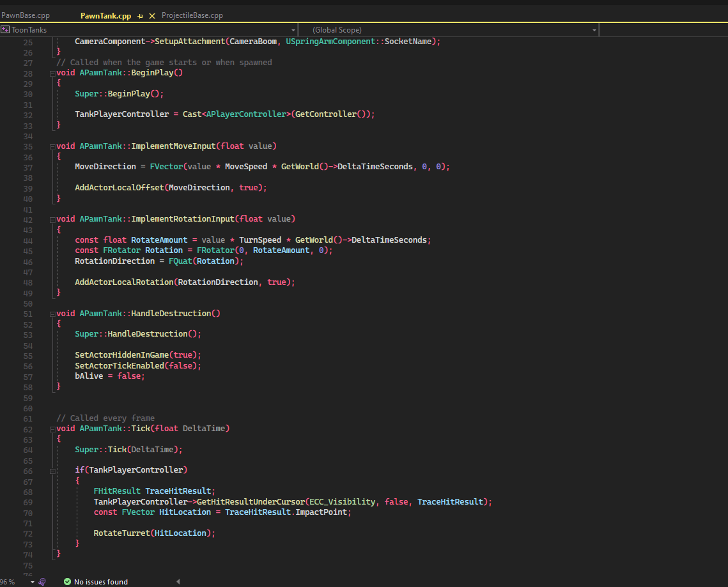Switch to the PawnBase.cpp tab
728x587 pixels.
tap(26, 15)
